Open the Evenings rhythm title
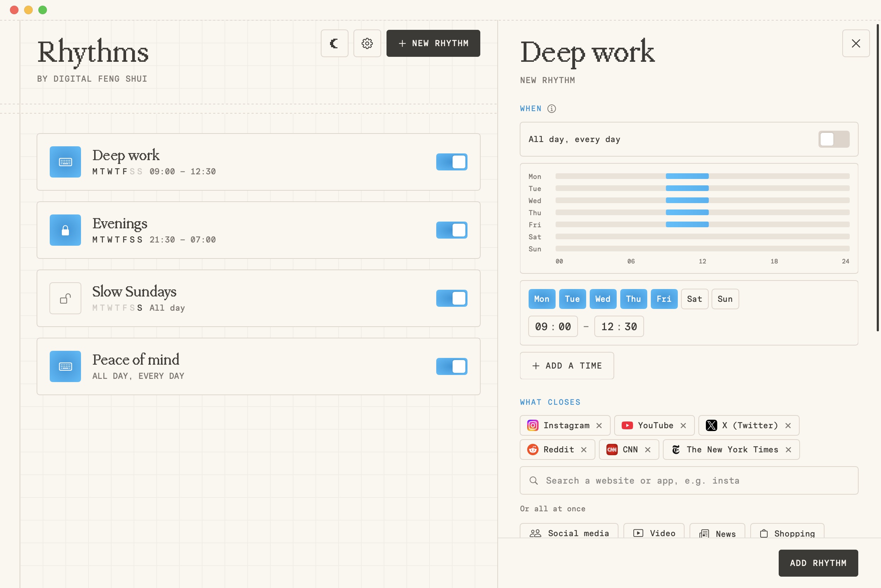 (x=120, y=223)
